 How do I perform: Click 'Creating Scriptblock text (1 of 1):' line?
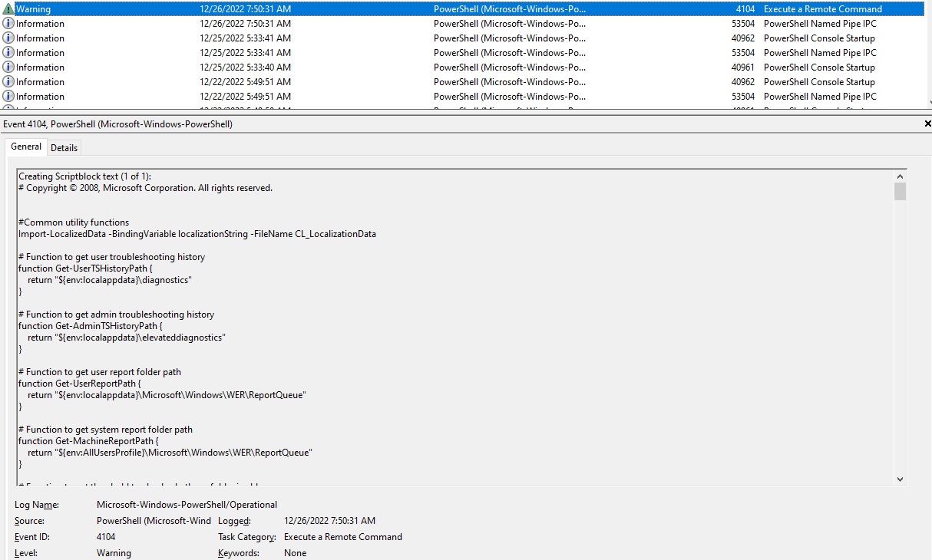tap(84, 176)
